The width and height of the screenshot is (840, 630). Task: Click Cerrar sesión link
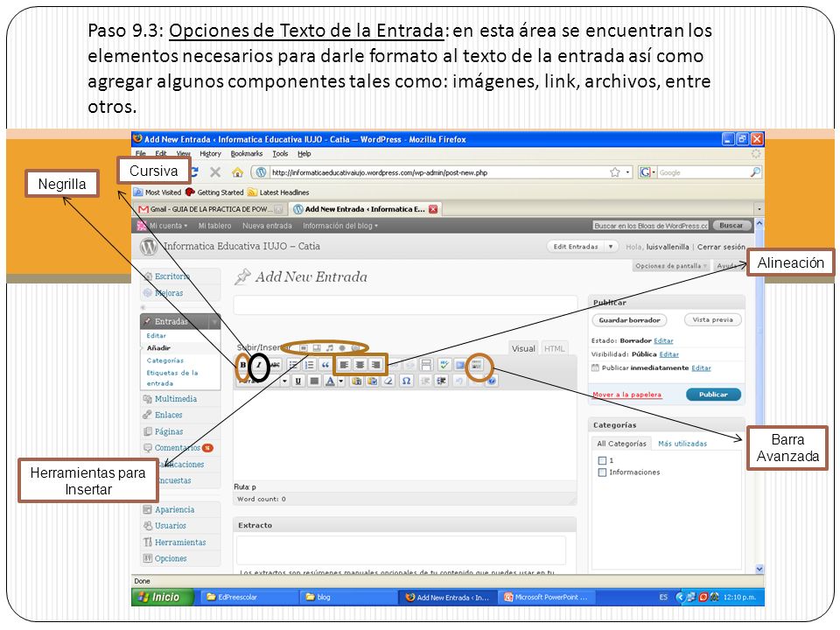tap(721, 247)
